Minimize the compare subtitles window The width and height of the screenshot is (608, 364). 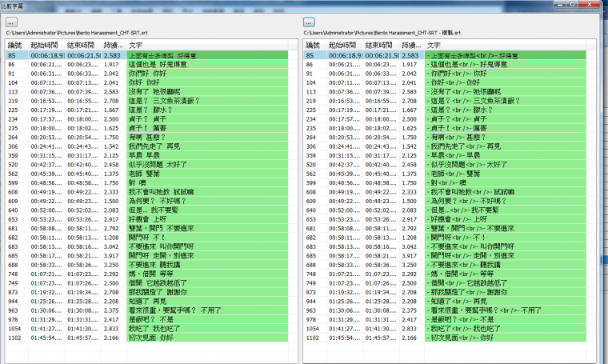click(x=560, y=4)
